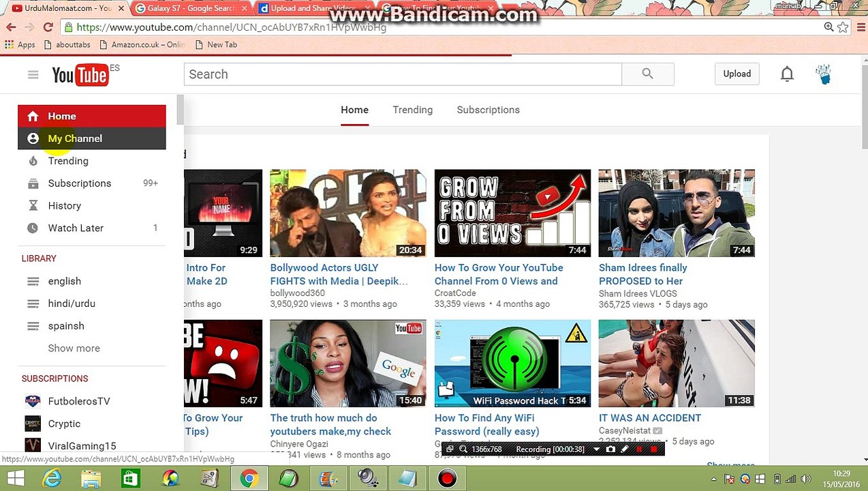Click the english playlist icon
The image size is (868, 491).
(x=33, y=281)
